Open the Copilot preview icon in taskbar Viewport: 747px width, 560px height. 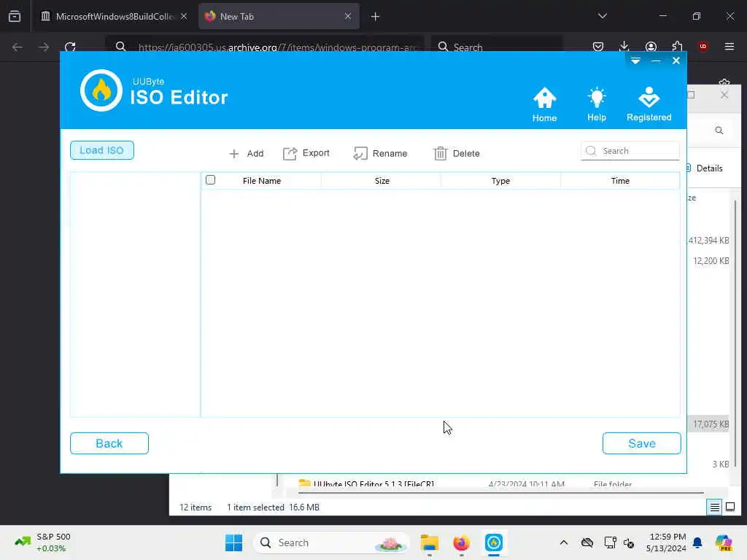point(723,542)
